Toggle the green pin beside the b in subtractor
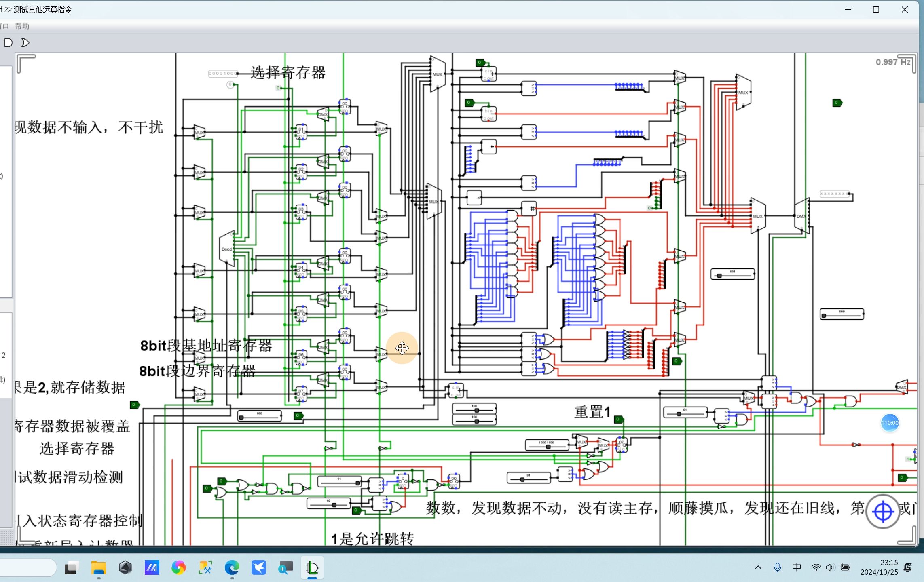 pyautogui.click(x=469, y=103)
